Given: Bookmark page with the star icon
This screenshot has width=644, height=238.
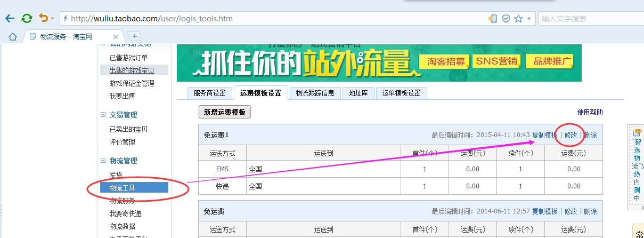Looking at the screenshot, I should pos(518,19).
